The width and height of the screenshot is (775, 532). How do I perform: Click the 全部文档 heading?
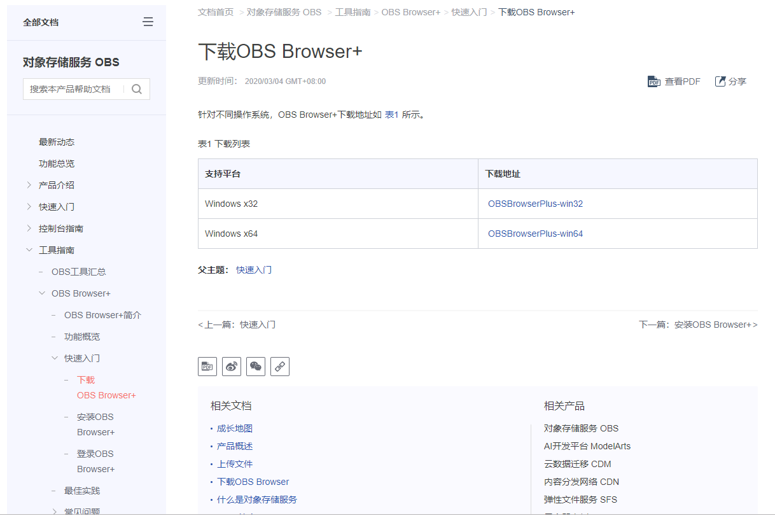click(x=41, y=22)
